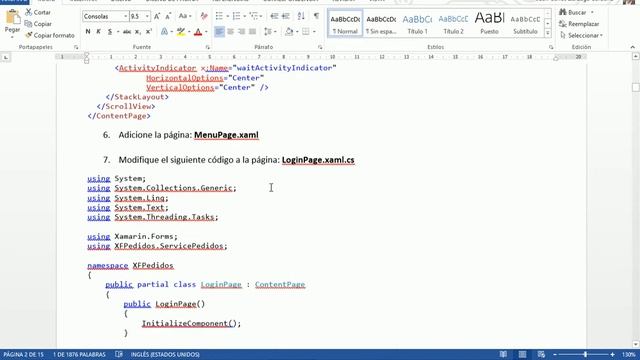Activate Copiar formato painter
The image size is (640, 360).
(49, 35)
